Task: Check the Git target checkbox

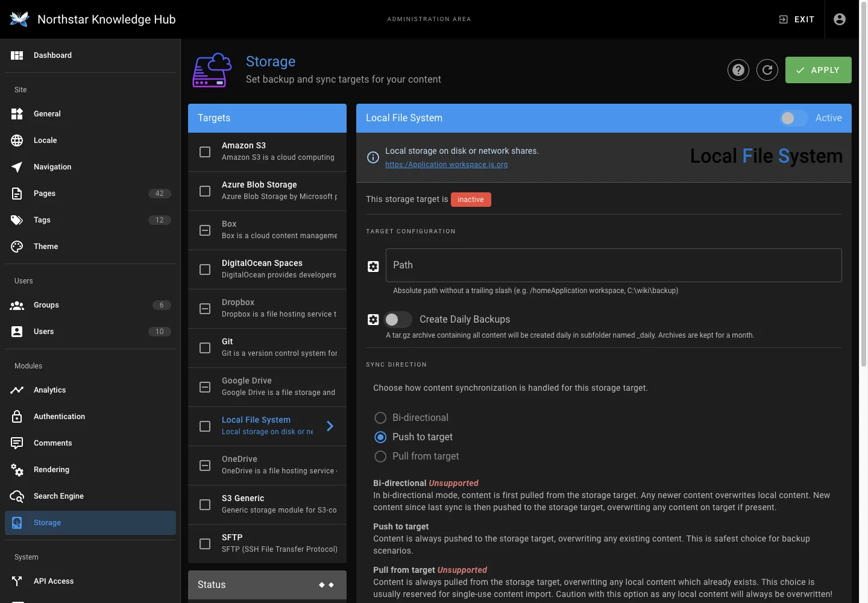Action: coord(205,348)
